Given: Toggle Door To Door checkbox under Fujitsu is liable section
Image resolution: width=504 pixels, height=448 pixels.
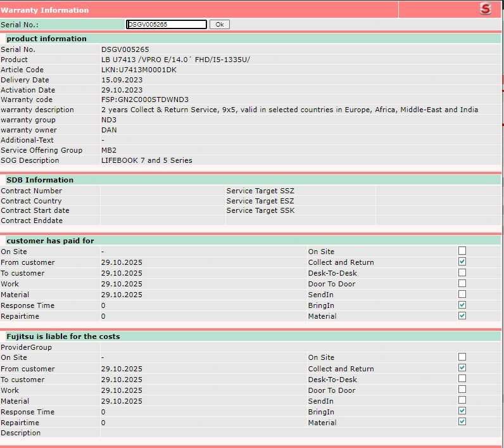Looking at the screenshot, I should click(462, 389).
